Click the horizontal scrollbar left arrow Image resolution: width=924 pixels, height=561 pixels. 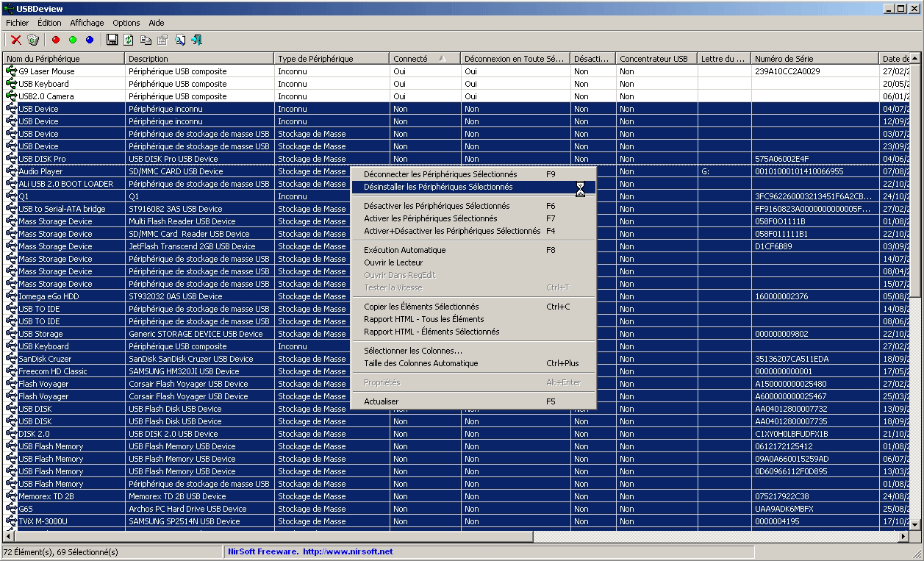tap(10, 537)
